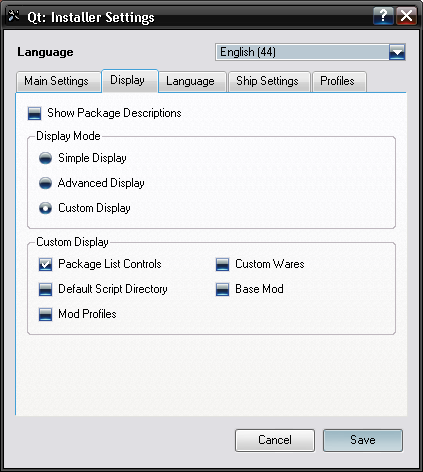Click the tools icon in title bar
423x472 pixels.
point(14,16)
